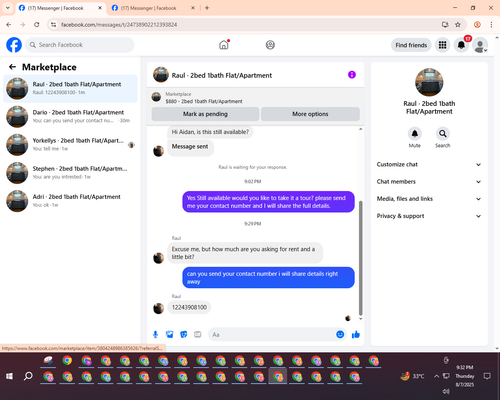500x400 pixels.
Task: Open the Menu grid icon
Action: pyautogui.click(x=442, y=45)
